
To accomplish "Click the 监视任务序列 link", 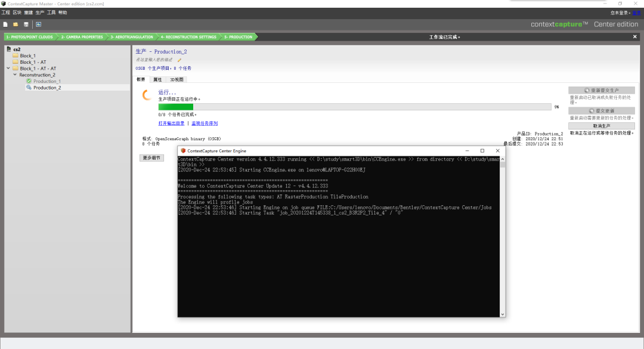I will [205, 123].
